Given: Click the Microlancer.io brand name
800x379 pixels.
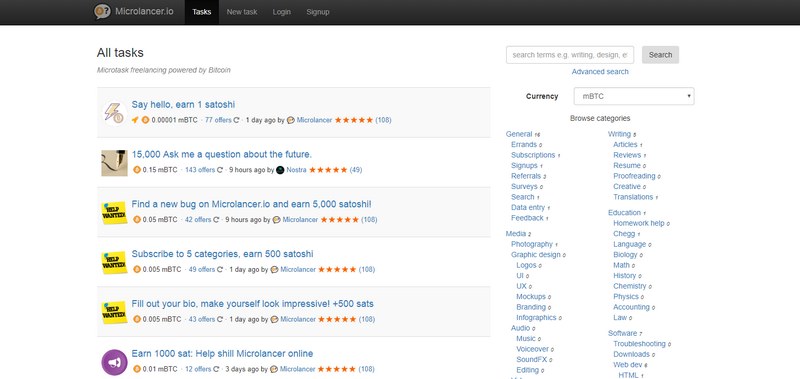Looking at the screenshot, I should coord(144,11).
